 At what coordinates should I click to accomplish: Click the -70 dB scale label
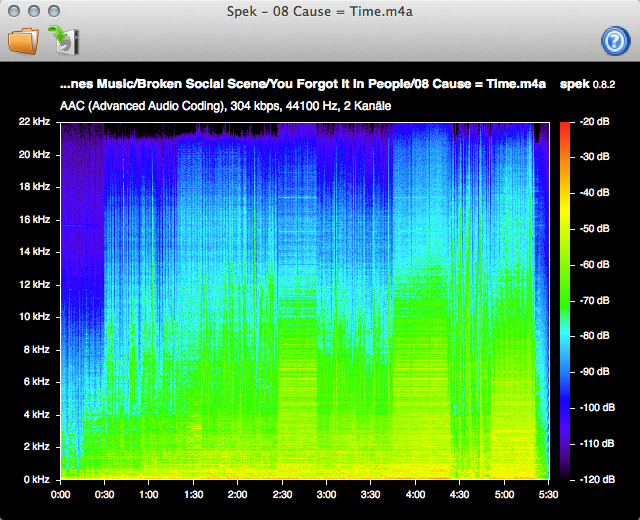[x=595, y=300]
